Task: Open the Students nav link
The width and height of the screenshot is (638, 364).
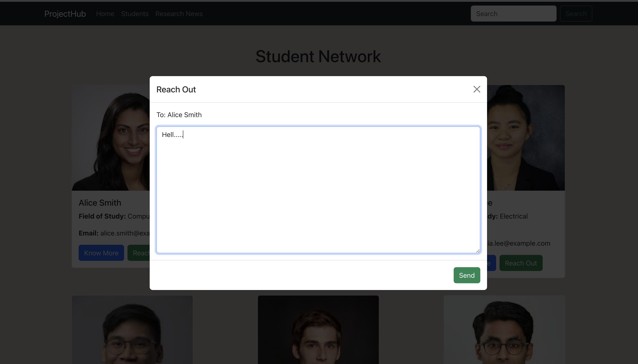Action: (x=135, y=14)
